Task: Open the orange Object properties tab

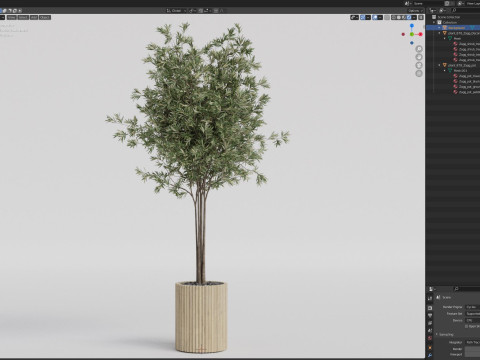Action: (x=430, y=348)
